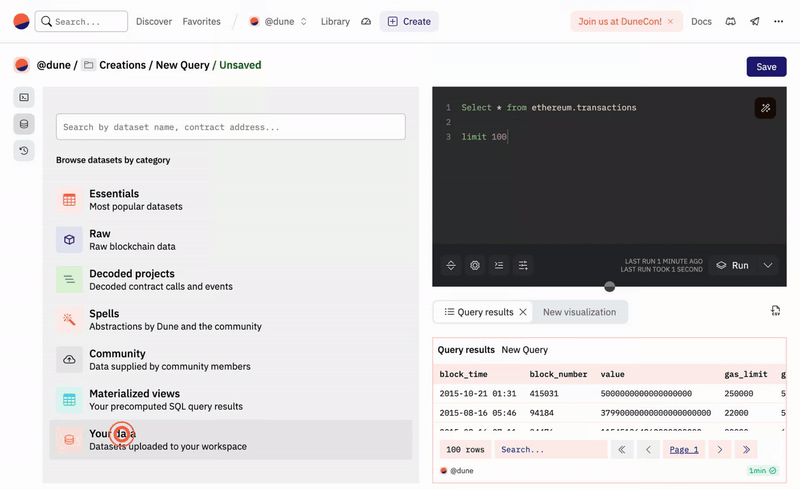Go to first results page
Viewport: 800px width, 489px height.
[622, 450]
